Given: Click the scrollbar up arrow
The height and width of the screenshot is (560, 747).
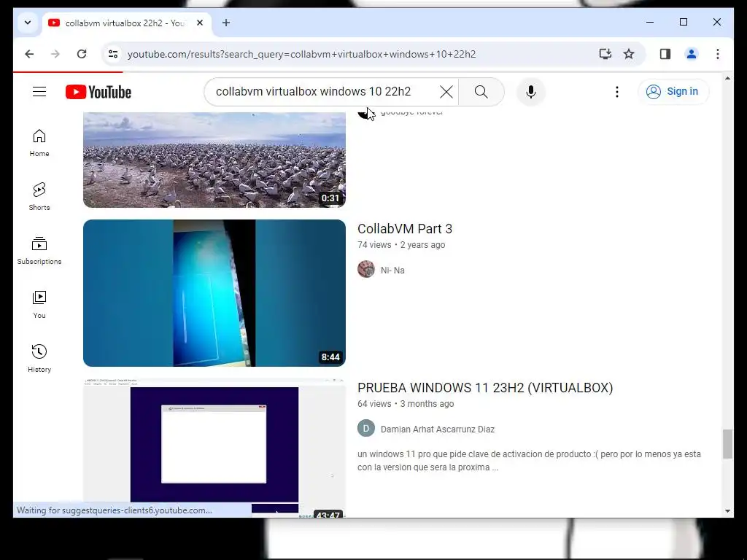Looking at the screenshot, I should click(727, 78).
